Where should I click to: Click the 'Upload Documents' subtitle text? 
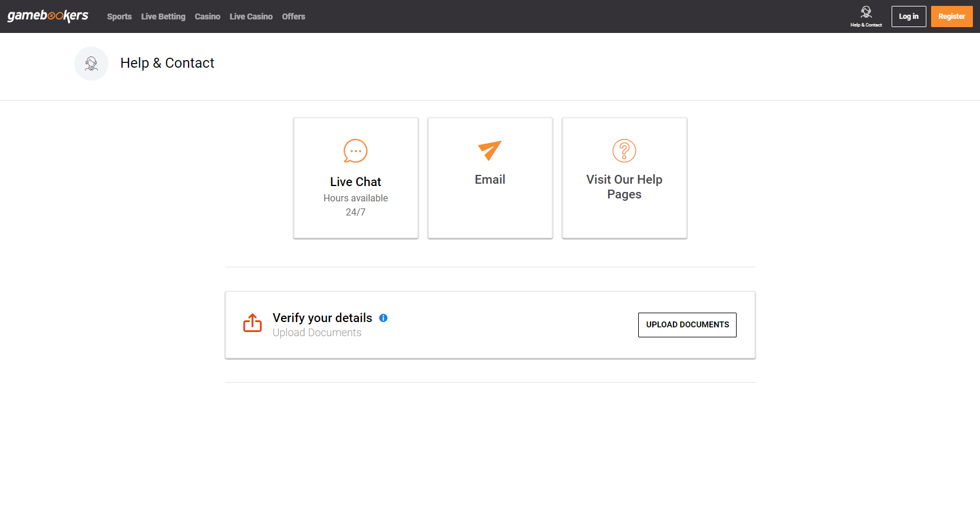tap(317, 333)
